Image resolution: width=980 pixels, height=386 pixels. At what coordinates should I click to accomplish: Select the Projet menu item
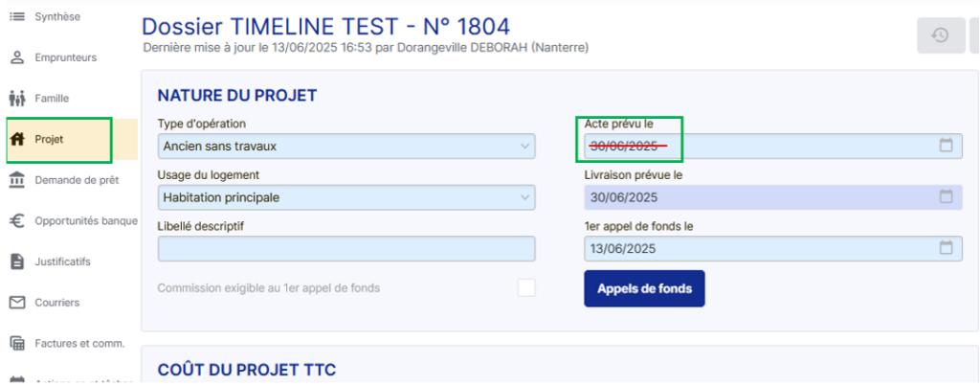click(50, 139)
